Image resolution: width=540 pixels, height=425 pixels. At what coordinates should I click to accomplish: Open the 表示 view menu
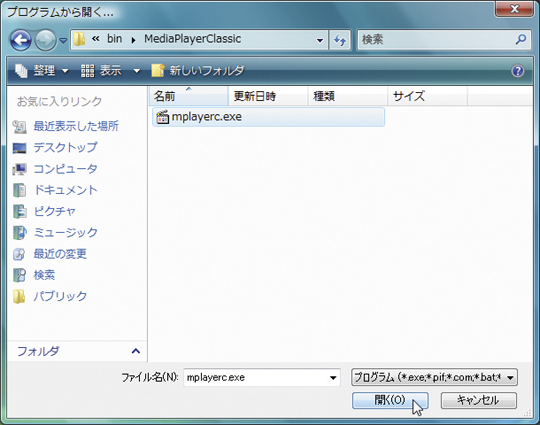(x=111, y=71)
